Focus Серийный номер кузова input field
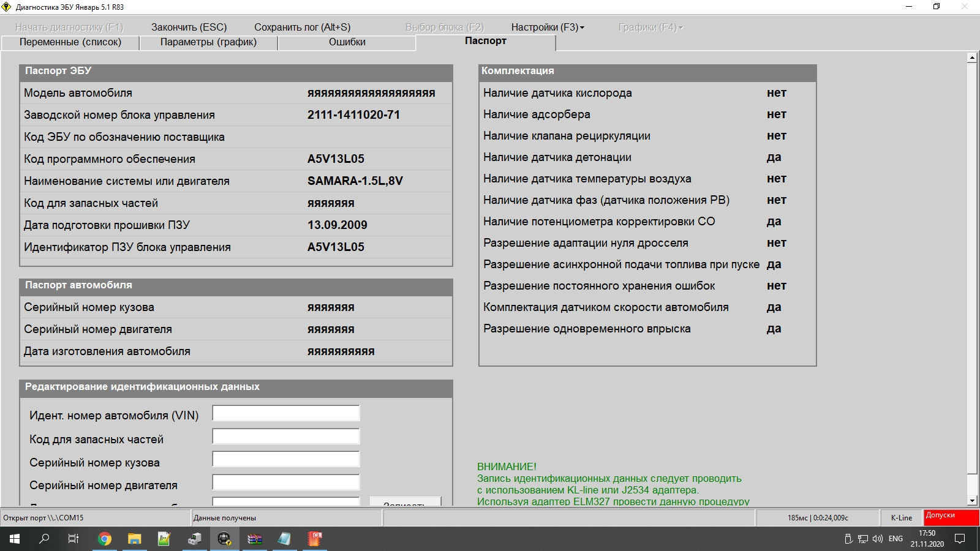This screenshot has height=551, width=980. (x=286, y=459)
